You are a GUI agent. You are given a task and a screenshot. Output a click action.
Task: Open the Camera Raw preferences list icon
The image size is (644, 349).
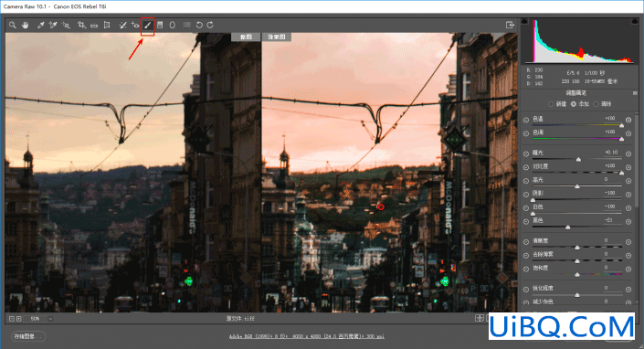point(187,25)
